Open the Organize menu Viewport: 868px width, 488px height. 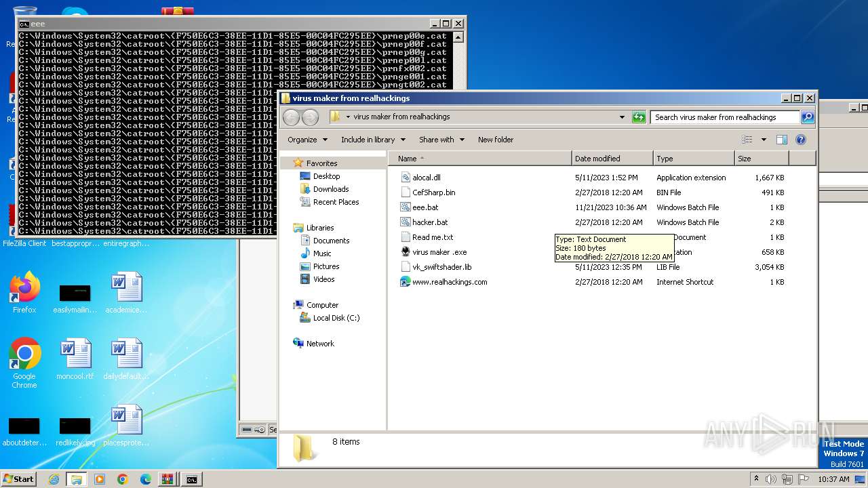(x=308, y=140)
